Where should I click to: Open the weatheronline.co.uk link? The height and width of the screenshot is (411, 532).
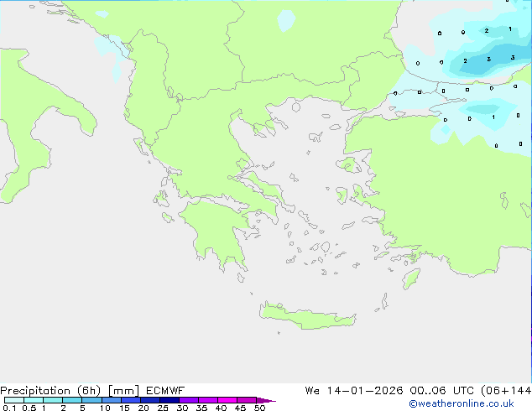point(462,403)
